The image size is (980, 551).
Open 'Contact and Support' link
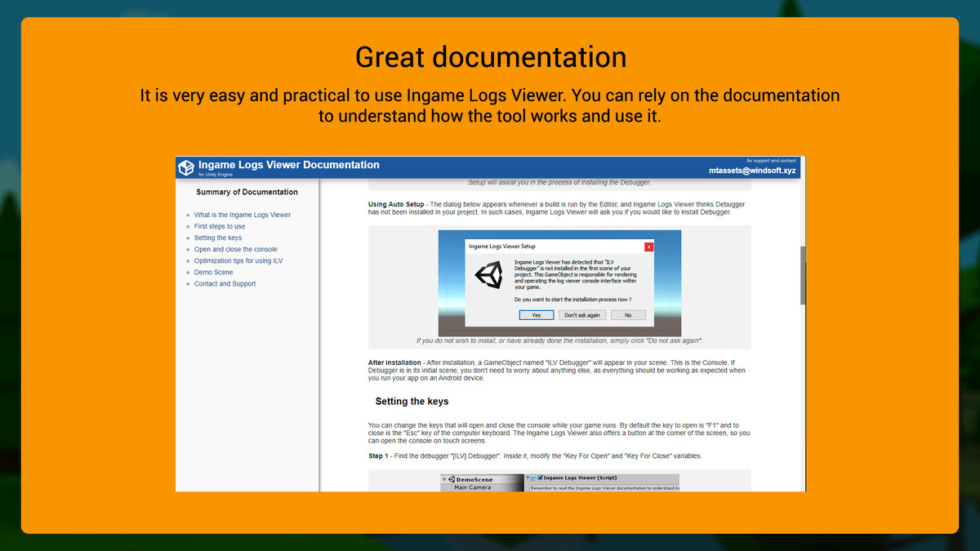(225, 283)
